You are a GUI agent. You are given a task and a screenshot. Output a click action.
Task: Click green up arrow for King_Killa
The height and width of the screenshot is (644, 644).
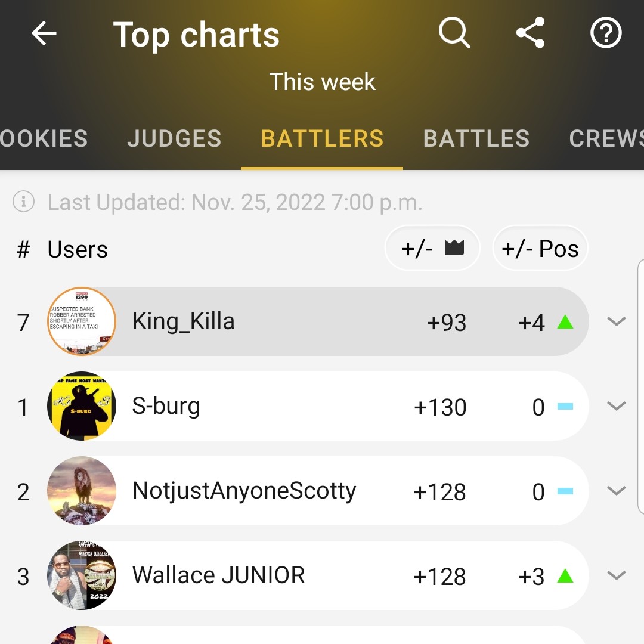[565, 321]
